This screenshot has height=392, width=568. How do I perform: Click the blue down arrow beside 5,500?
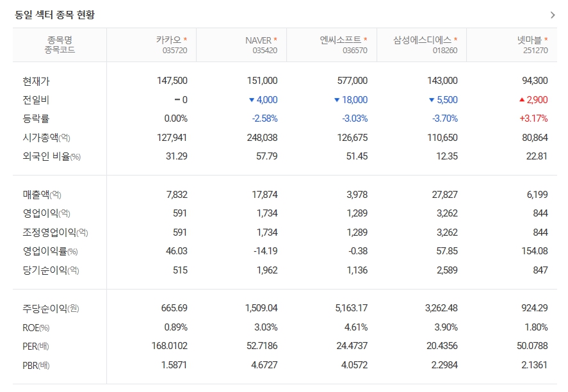432,100
